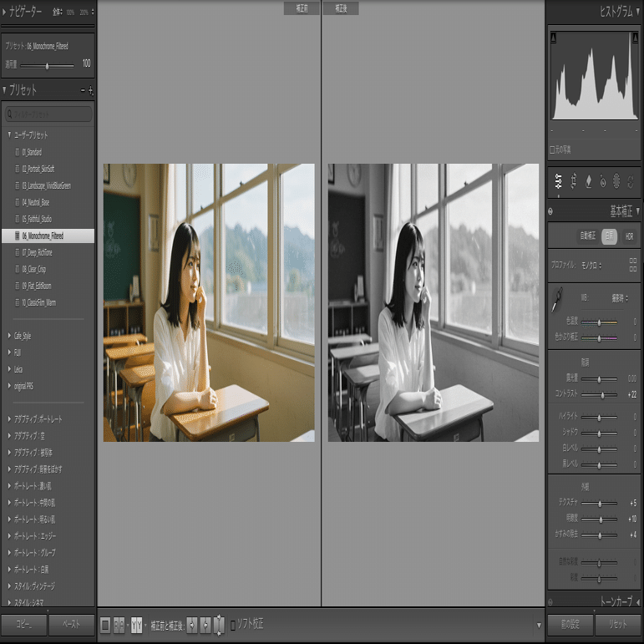Screen dimensions: 644x644
Task: Select the Y/Y before-after view icon
Action: 136,625
